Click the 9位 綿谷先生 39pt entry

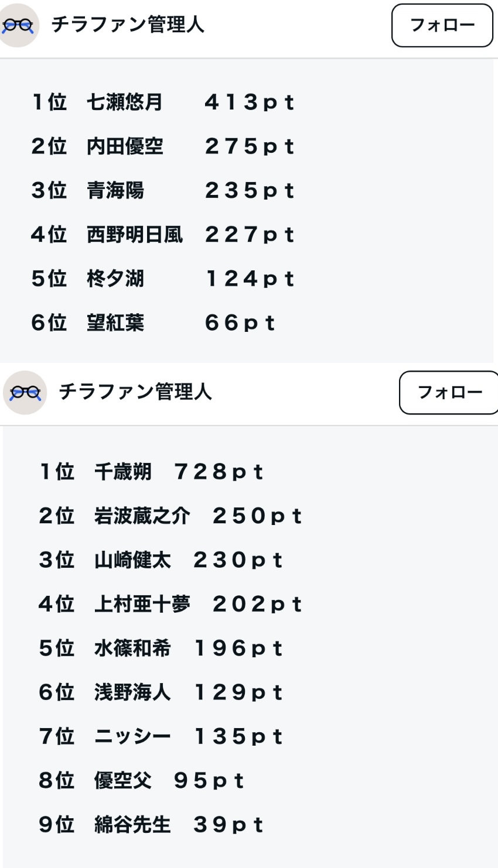[x=151, y=825]
